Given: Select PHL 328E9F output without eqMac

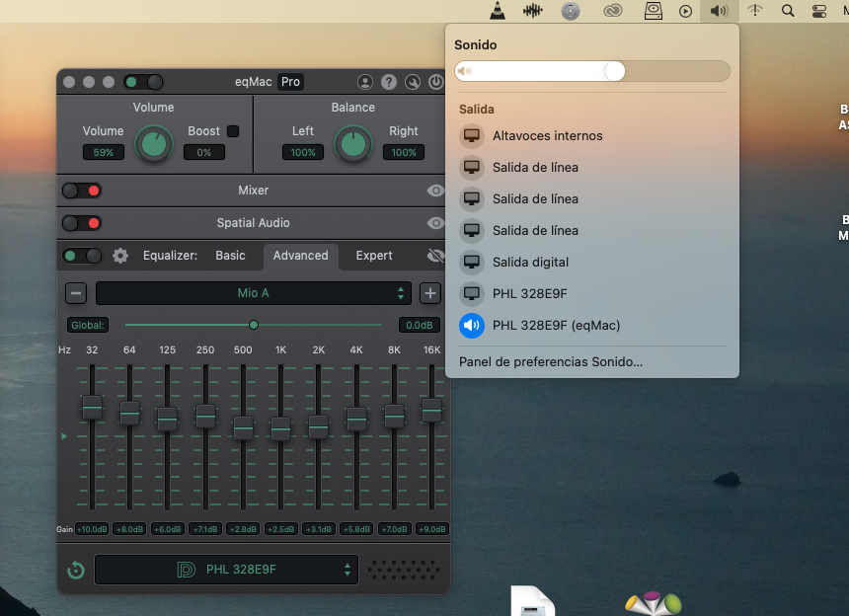Looking at the screenshot, I should coord(592,293).
